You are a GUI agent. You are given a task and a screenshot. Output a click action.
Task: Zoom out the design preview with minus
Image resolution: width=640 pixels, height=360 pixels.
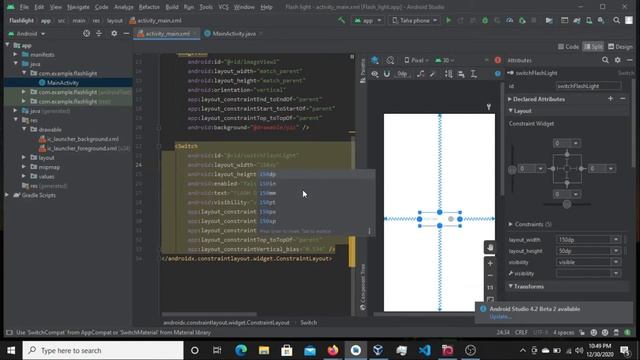[490, 276]
